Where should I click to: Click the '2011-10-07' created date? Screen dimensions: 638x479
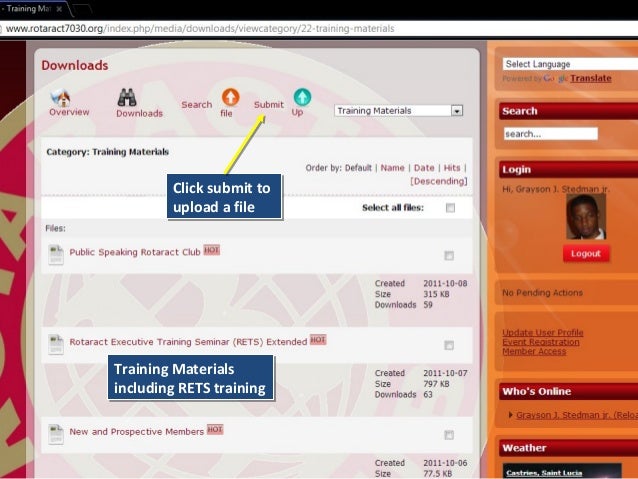coord(445,373)
